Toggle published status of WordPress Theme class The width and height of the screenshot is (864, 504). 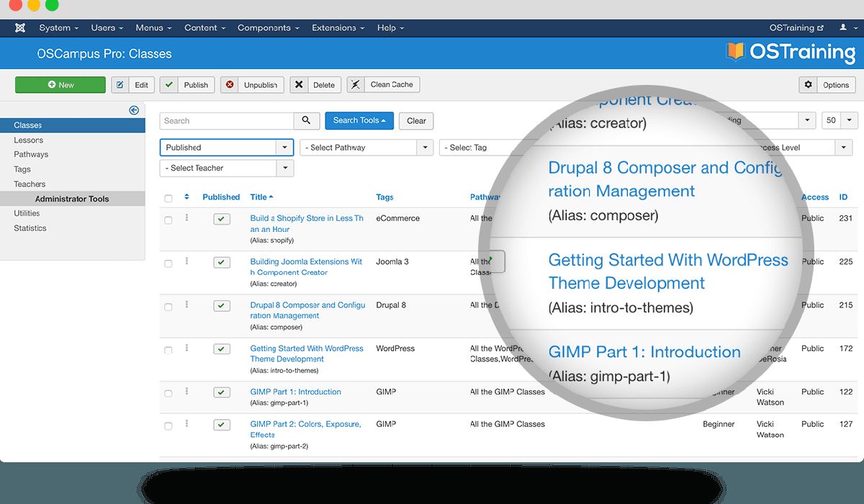coord(222,349)
